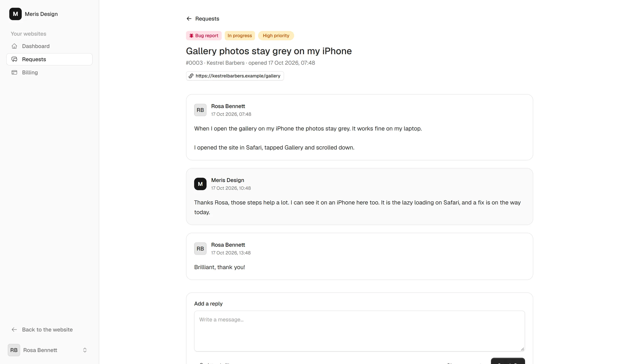This screenshot has height=364, width=620.
Task: Click the 'Add a reply' label
Action: [x=208, y=304]
